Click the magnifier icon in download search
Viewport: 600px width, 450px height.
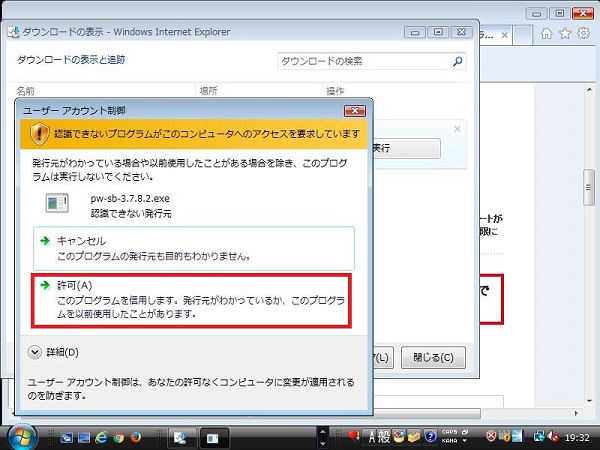tap(458, 61)
